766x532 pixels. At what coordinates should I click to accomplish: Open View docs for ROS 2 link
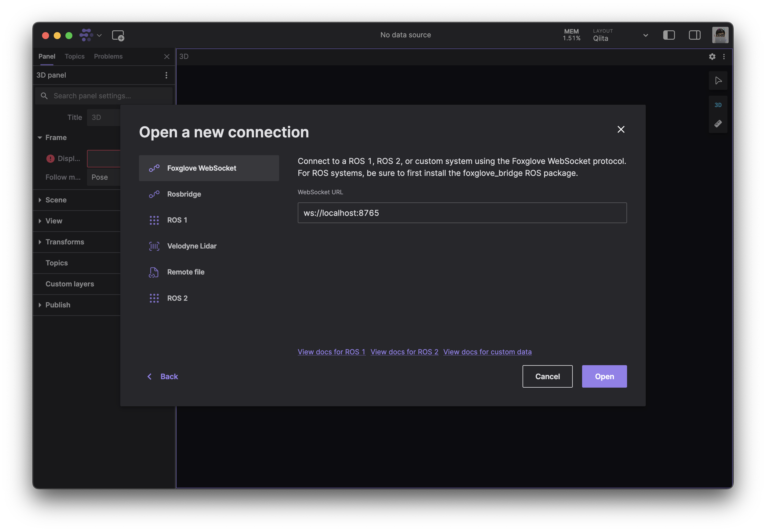(x=404, y=352)
